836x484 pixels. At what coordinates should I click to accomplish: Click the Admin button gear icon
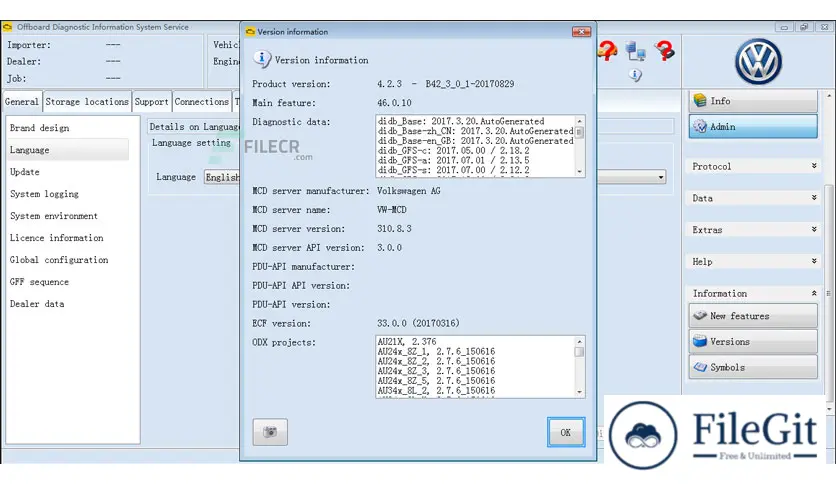point(700,126)
